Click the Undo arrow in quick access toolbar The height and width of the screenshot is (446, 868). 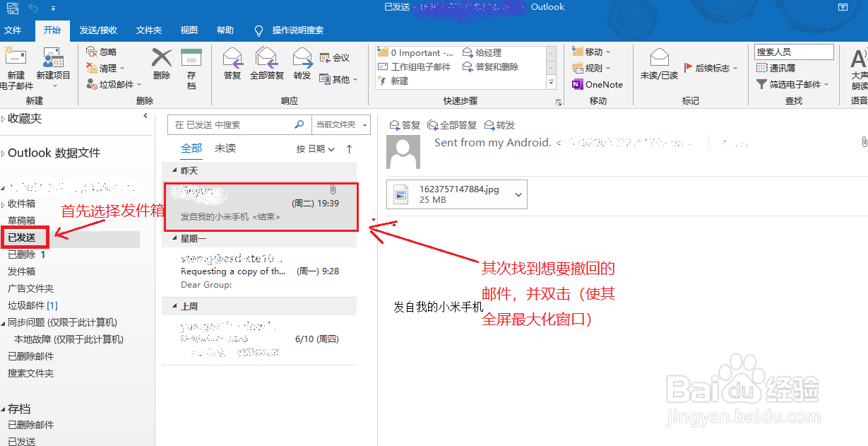(x=33, y=7)
